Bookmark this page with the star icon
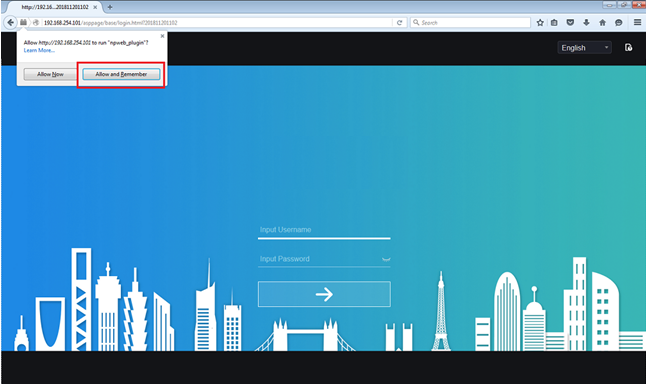This screenshot has height=384, width=646. tap(540, 23)
